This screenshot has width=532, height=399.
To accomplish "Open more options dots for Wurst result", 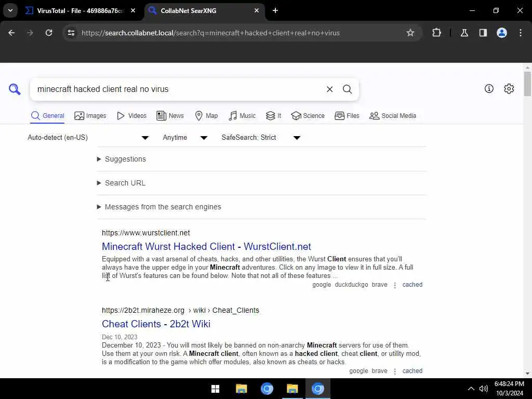I will pos(395,285).
